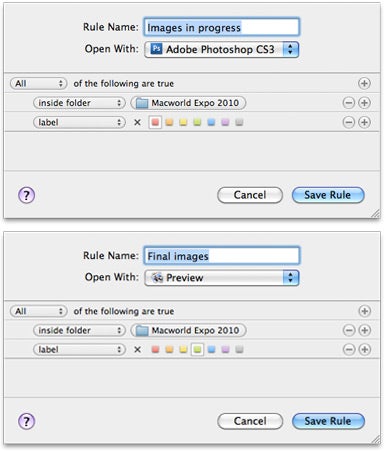Add condition after label row in top dialog
Image resolution: width=386 pixels, height=451 pixels.
coord(364,122)
